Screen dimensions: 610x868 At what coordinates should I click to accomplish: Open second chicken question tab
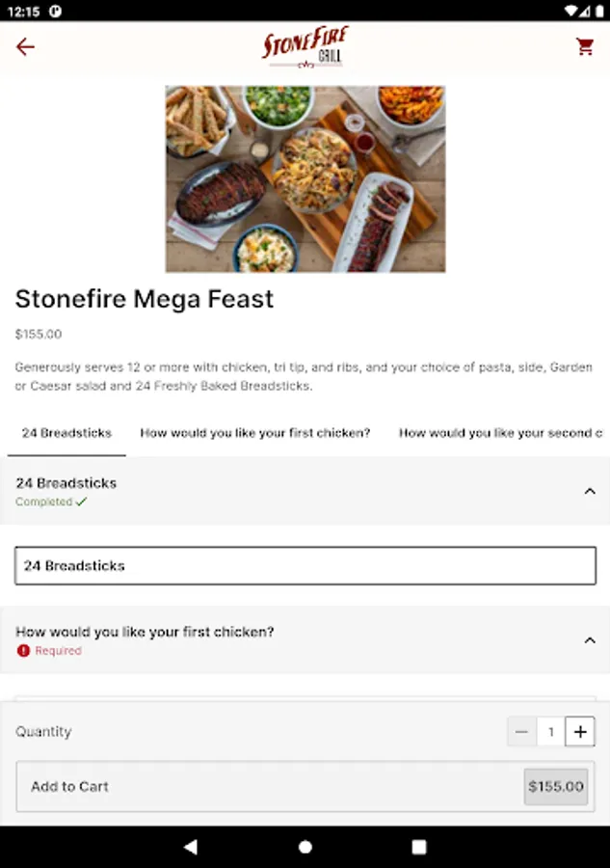(500, 433)
